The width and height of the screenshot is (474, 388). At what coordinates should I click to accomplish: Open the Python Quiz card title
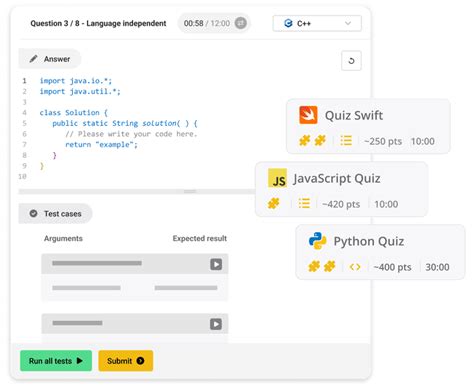tap(369, 241)
